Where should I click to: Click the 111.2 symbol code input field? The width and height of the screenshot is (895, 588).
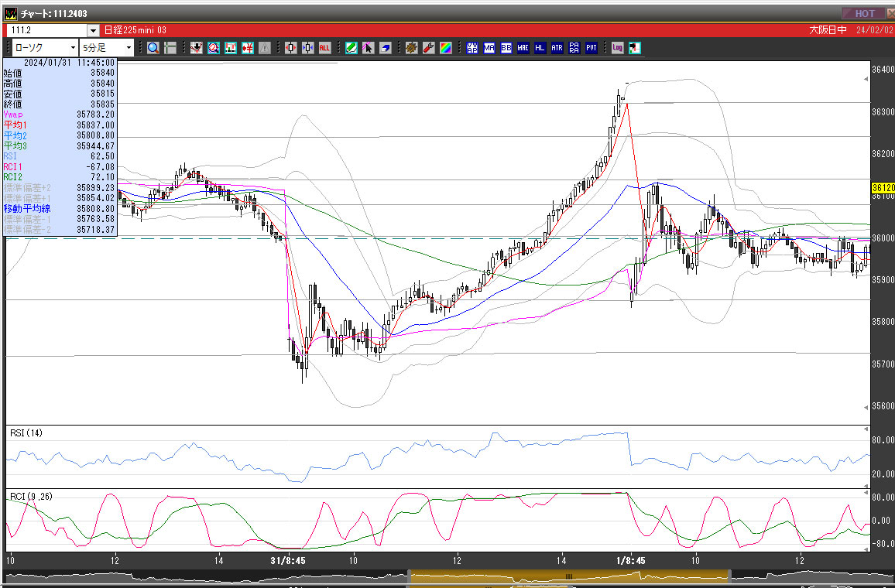click(46, 30)
